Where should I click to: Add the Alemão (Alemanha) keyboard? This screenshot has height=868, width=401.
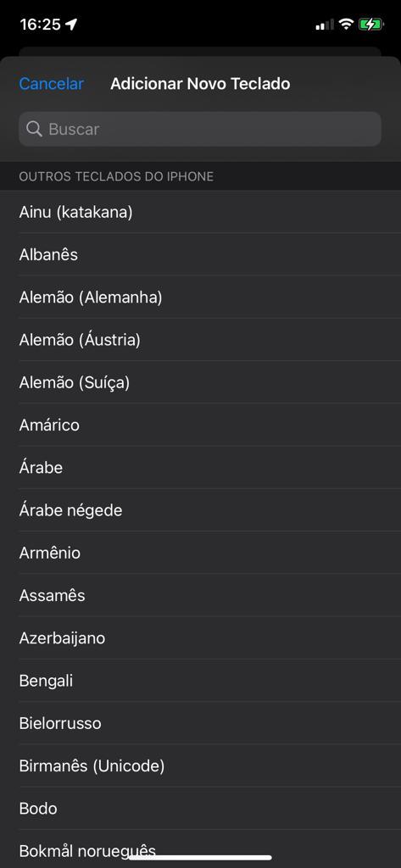pos(200,298)
